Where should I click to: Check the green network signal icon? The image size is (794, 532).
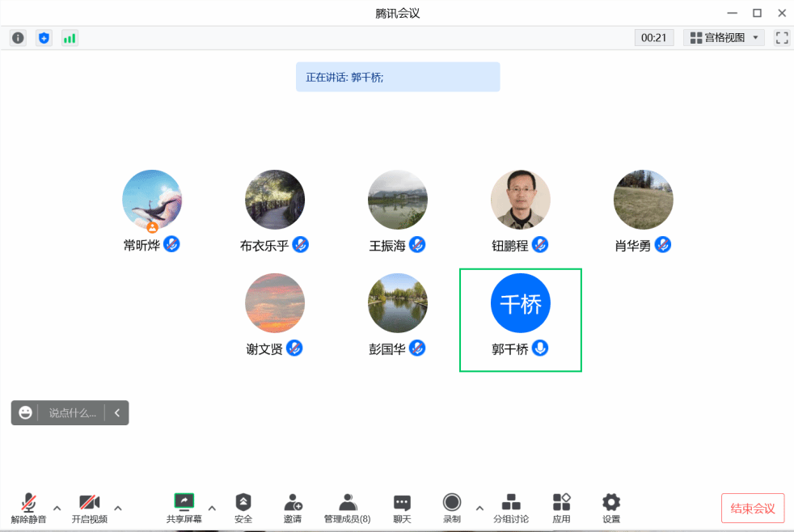point(70,38)
